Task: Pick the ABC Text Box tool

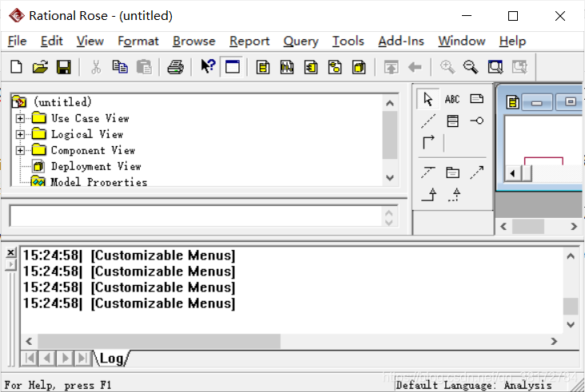Action: pyautogui.click(x=452, y=99)
